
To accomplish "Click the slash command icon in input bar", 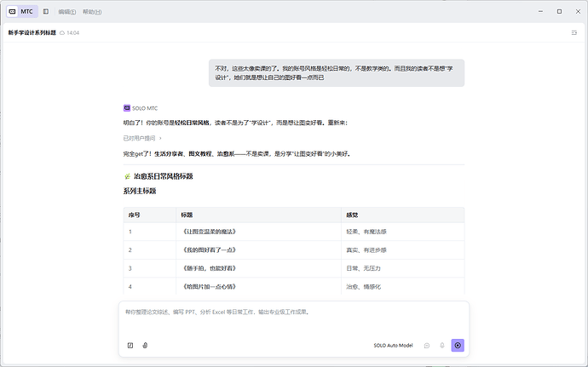I will (130, 345).
